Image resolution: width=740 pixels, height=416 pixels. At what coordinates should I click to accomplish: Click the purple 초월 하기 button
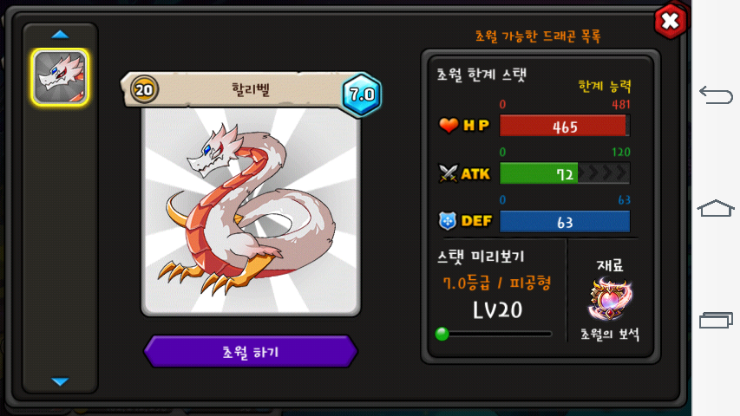(251, 351)
